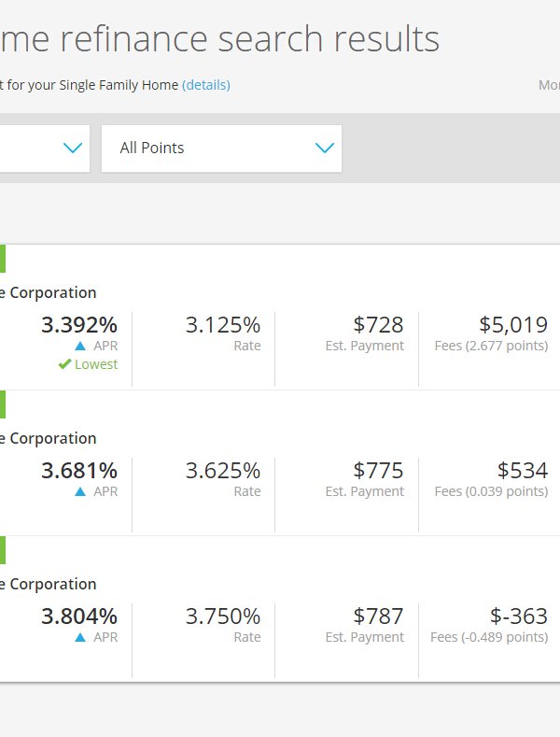The height and width of the screenshot is (737, 560).
Task: Open the (details) link for Single Family Home
Action: click(205, 85)
